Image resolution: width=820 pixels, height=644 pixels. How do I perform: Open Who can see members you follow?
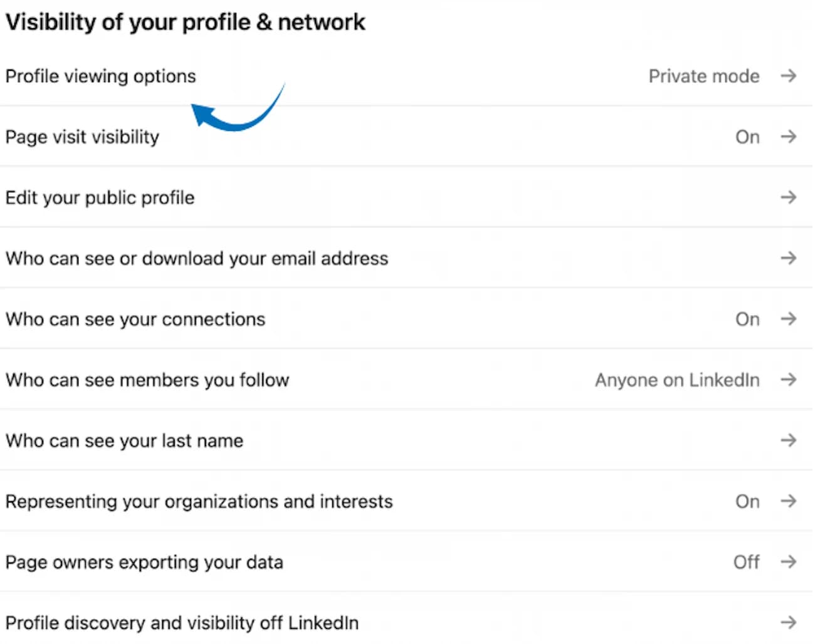[x=147, y=380]
